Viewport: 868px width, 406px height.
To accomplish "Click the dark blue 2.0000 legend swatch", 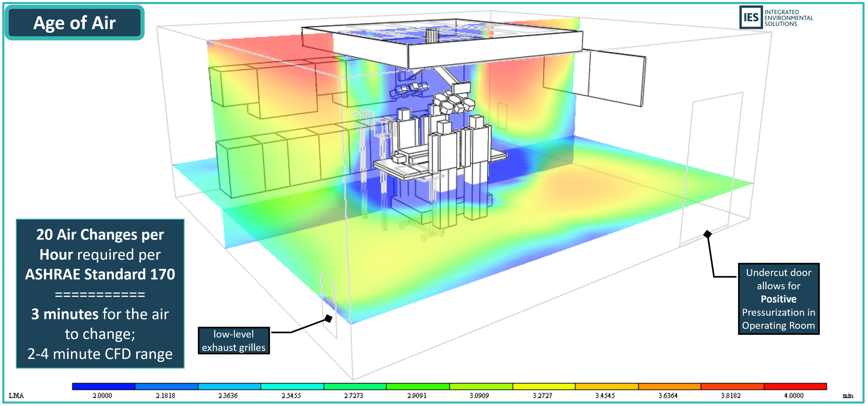I will point(103,387).
